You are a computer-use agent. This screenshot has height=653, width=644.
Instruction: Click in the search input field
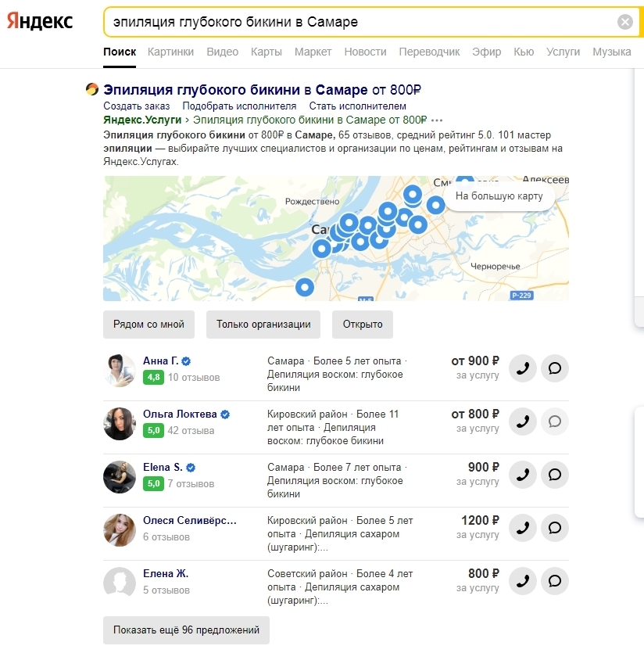pos(352,22)
